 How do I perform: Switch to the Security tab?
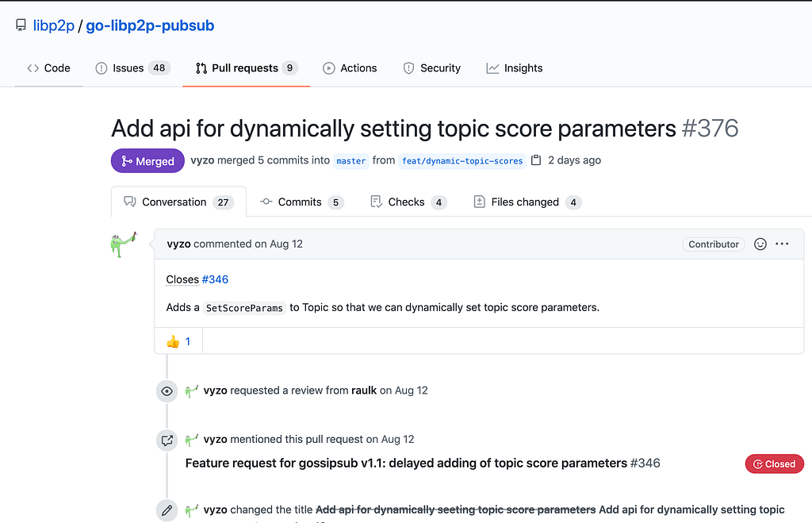pos(431,68)
